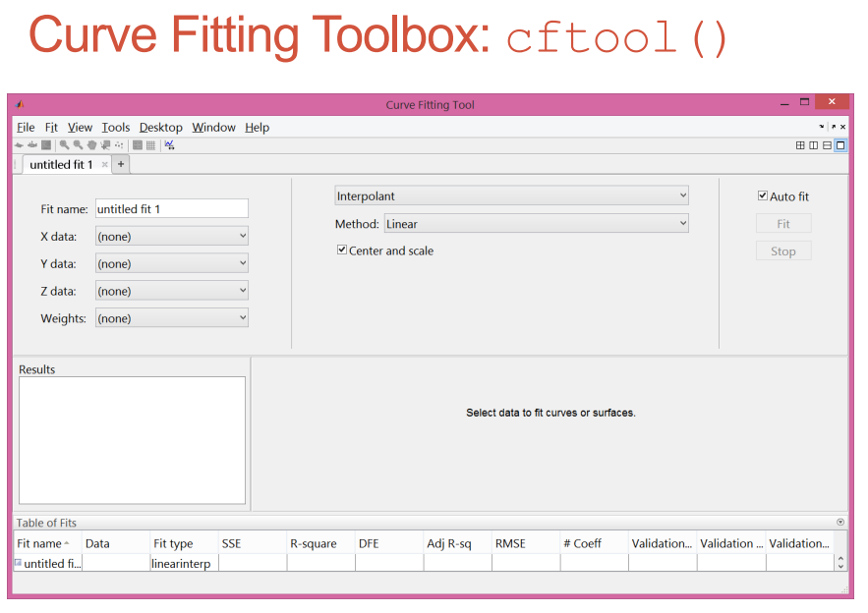Screen dimensions: 868x613
Task: Sort table by Fit name column
Action: pos(47,543)
